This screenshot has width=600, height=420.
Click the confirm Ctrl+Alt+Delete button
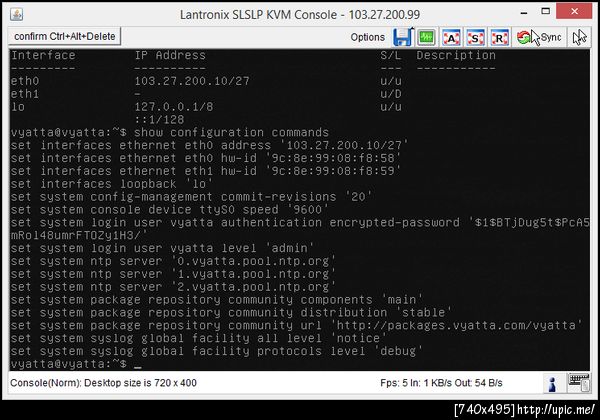tap(64, 36)
